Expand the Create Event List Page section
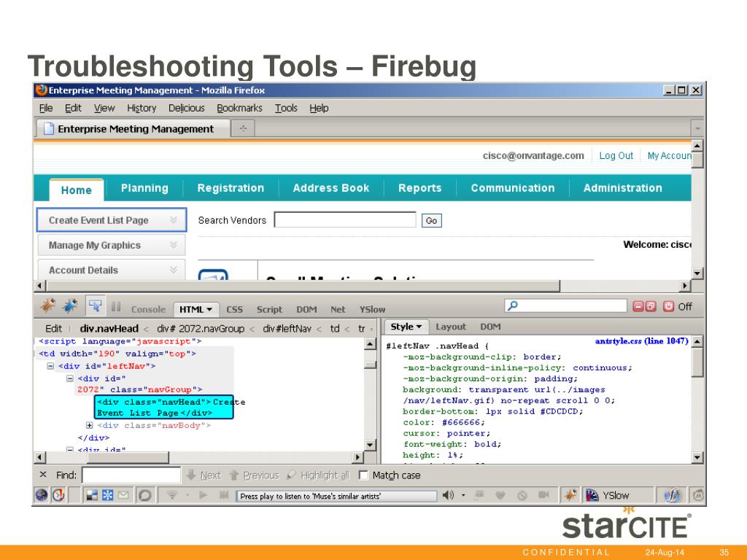The height and width of the screenshot is (560, 747). 174,220
